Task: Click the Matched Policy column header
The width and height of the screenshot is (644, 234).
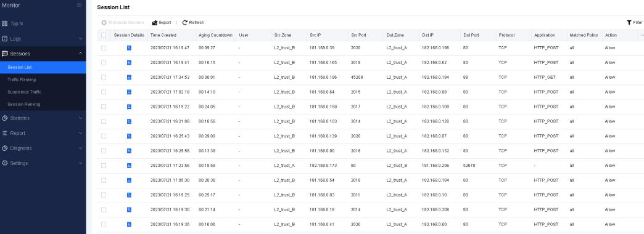Action: pyautogui.click(x=584, y=35)
